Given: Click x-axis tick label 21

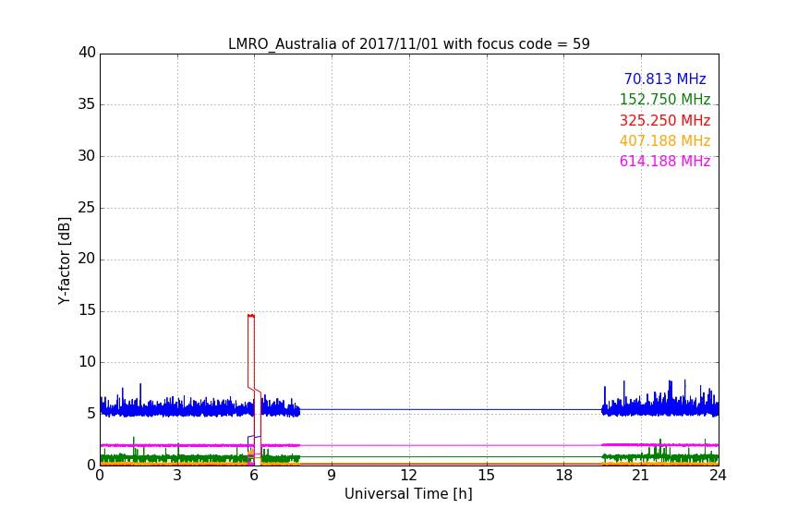Looking at the screenshot, I should 641,476.
